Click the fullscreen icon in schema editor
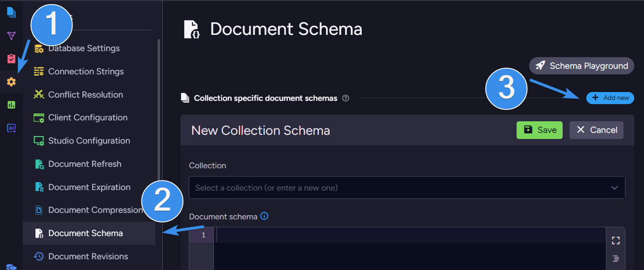The image size is (644, 270). pos(616,240)
